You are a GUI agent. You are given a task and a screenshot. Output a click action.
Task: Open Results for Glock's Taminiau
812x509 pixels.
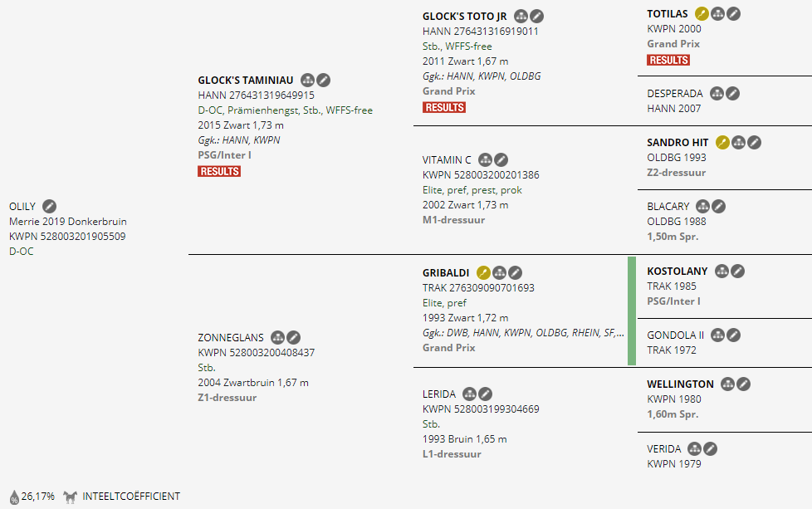[x=219, y=171]
